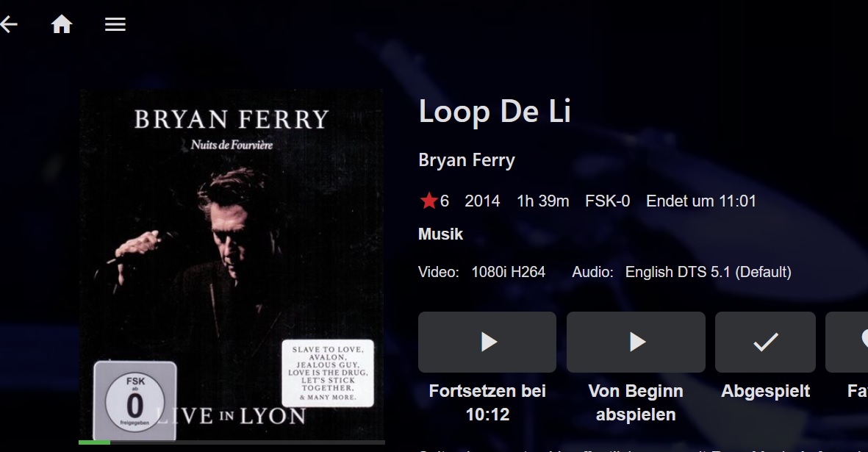Click the red star rating icon
The width and height of the screenshot is (868, 452).
tap(428, 200)
